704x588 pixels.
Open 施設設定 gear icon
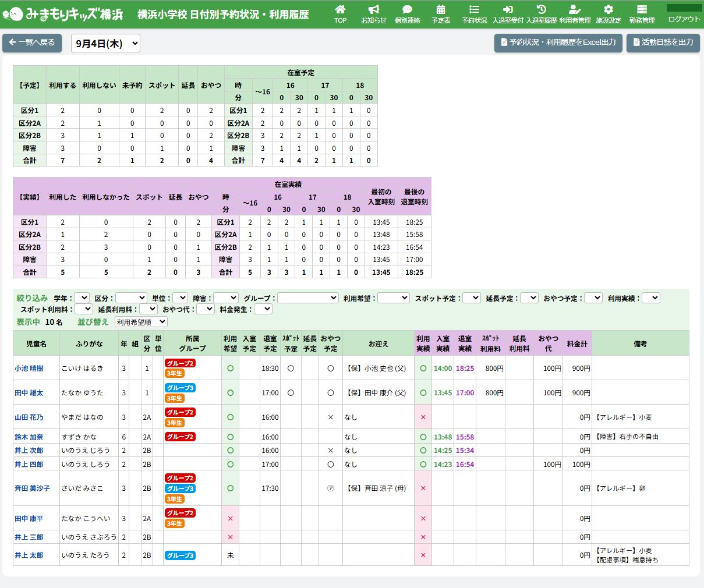click(x=609, y=10)
